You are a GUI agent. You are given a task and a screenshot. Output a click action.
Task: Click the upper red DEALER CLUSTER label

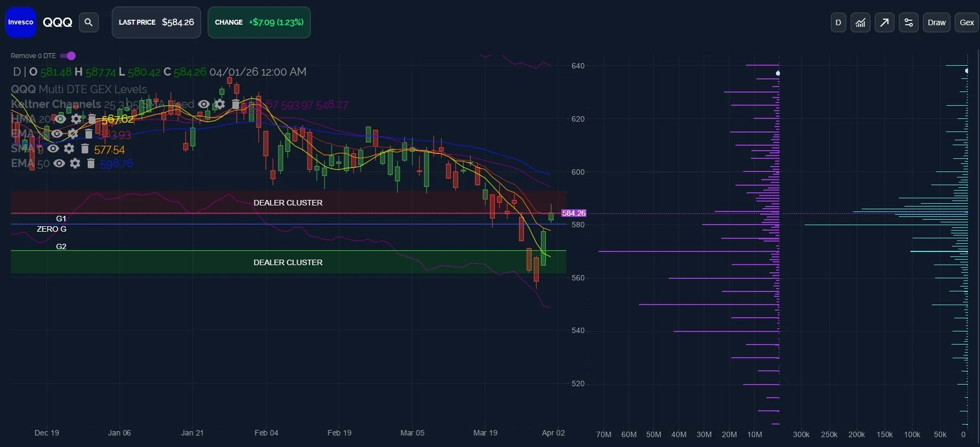(288, 203)
